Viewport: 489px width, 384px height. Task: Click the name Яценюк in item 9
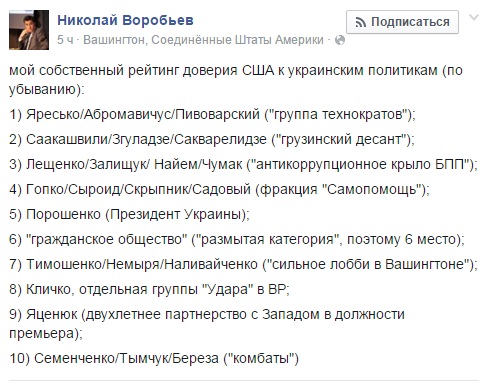point(51,314)
